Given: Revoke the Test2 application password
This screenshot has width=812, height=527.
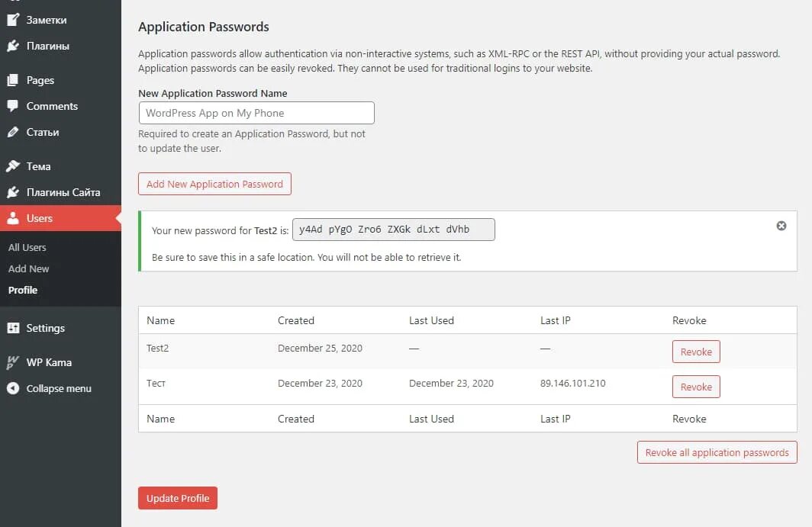Looking at the screenshot, I should pos(695,352).
